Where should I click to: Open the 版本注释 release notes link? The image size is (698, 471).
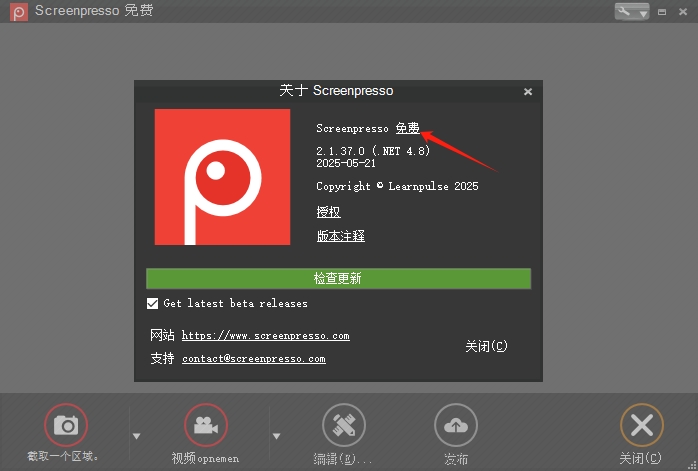pos(340,236)
